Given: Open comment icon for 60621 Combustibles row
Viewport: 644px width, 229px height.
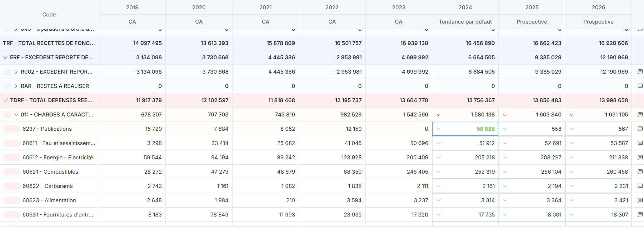Looking at the screenshot, I should tap(640, 172).
